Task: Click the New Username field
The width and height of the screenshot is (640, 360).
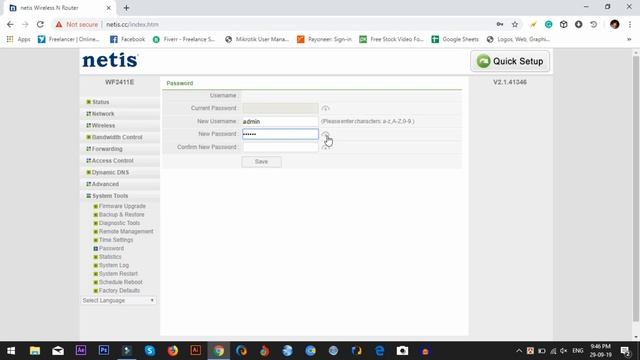Action: 280,121
